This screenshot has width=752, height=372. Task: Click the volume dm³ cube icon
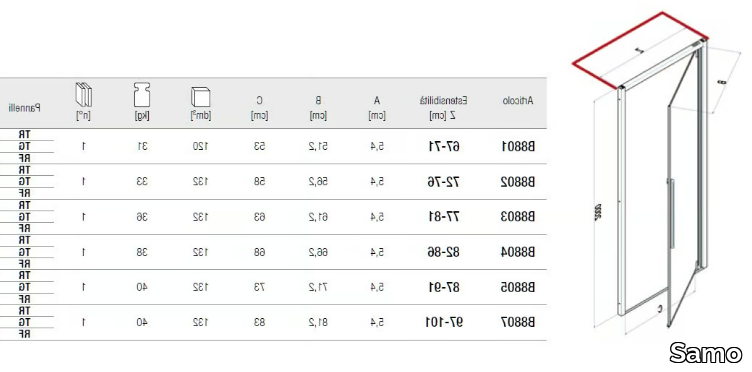tap(200, 97)
